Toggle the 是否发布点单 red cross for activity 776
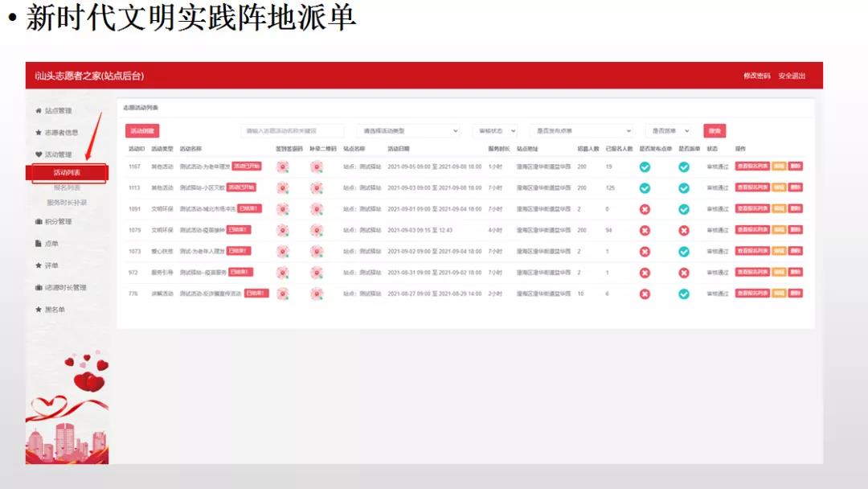The height and width of the screenshot is (489, 868). (x=645, y=294)
